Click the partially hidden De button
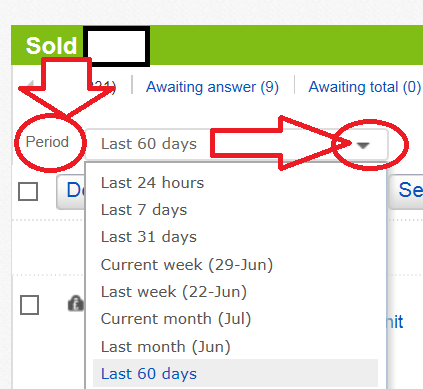 coord(71,192)
